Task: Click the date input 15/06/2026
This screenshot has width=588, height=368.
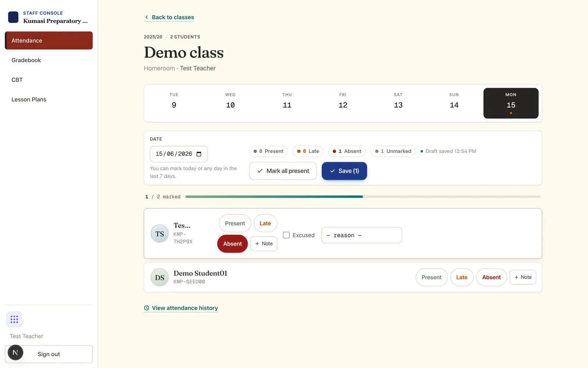Action: (x=179, y=154)
